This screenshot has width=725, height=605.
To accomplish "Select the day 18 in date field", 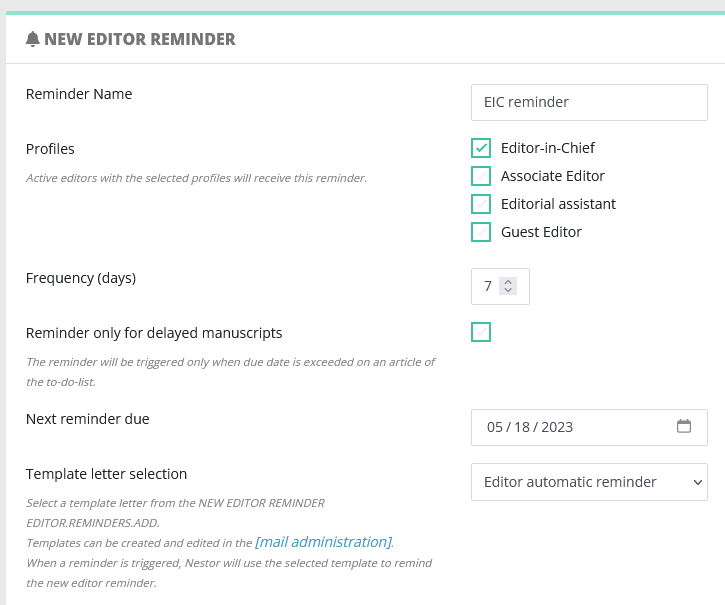I will [522, 427].
